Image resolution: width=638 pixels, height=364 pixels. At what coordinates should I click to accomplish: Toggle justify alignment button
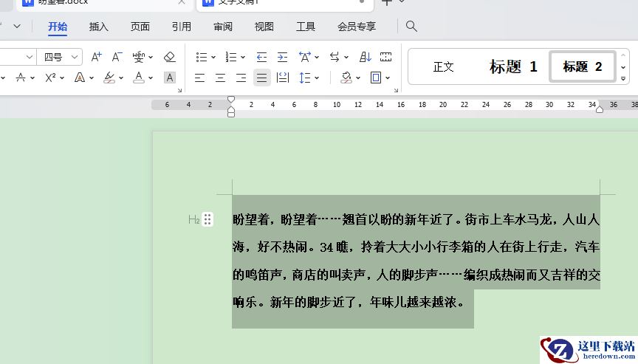[x=261, y=78]
